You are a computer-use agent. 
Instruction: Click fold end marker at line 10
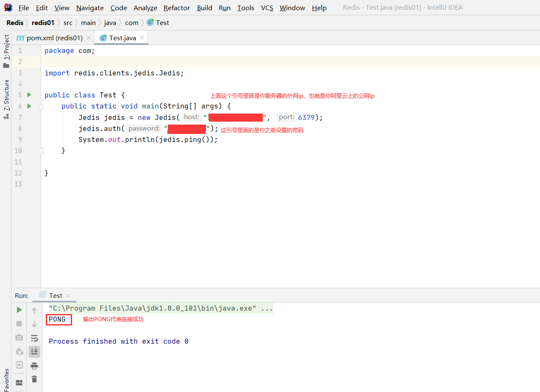pos(41,150)
